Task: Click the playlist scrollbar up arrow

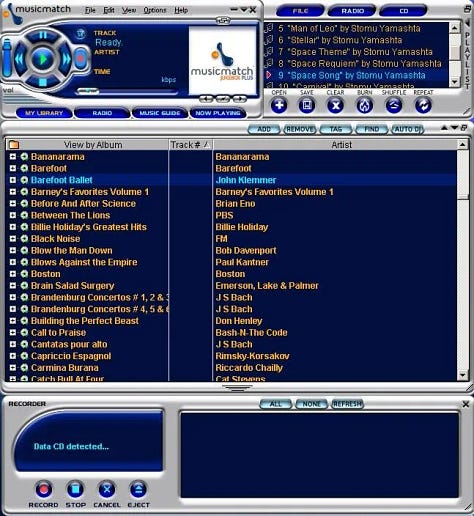Action: tap(454, 27)
